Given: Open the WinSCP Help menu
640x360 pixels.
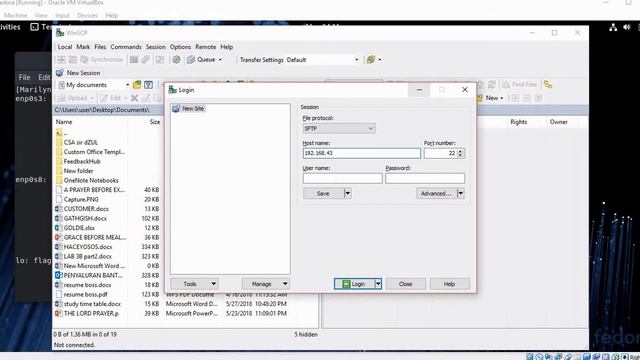Looking at the screenshot, I should [x=227, y=47].
